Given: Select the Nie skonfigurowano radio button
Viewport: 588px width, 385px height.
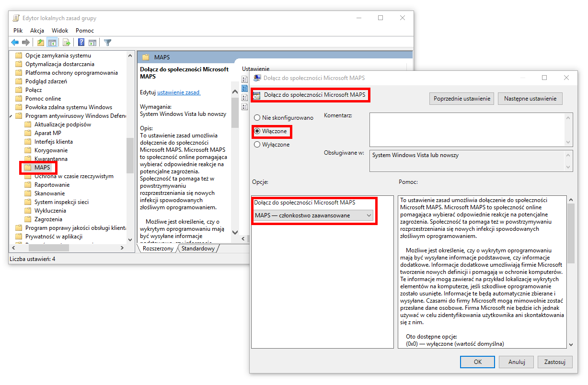Looking at the screenshot, I should pos(257,118).
